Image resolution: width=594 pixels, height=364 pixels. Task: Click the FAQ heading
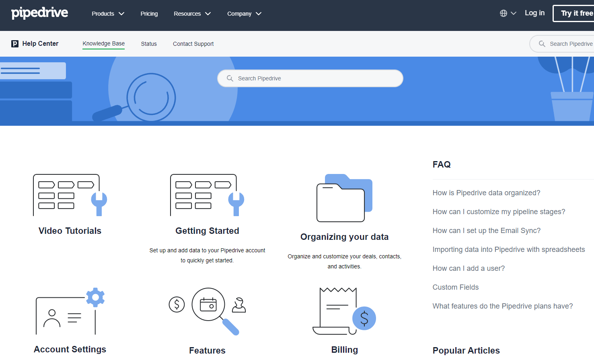[442, 164]
